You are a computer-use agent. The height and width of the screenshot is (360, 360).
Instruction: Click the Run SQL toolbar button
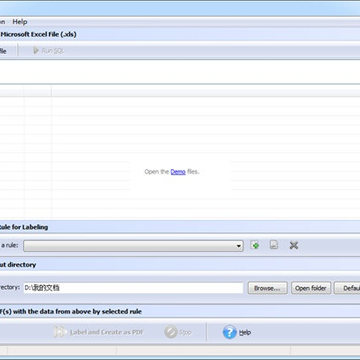(48, 51)
